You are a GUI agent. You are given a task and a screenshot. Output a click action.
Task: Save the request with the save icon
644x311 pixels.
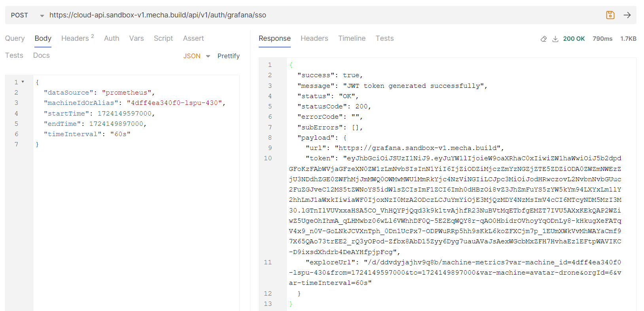(610, 15)
